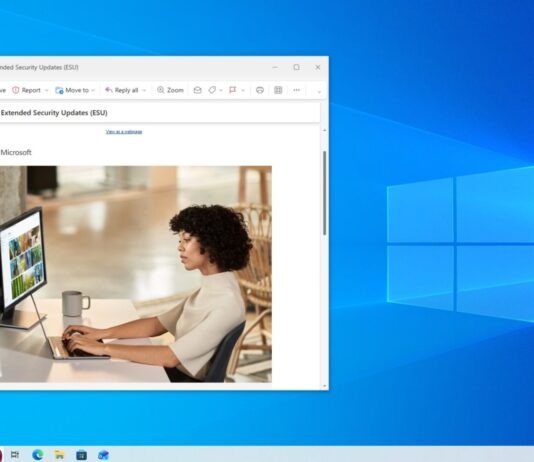Expand the ribbon with the far-right chevron

tap(319, 92)
